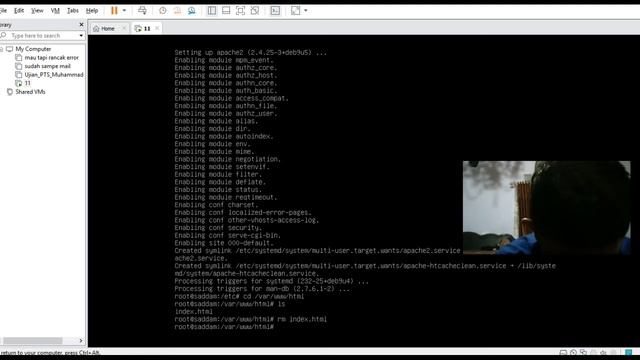Toggle the thumbnail bar layout icon
This screenshot has width=640, height=360.
(226, 11)
